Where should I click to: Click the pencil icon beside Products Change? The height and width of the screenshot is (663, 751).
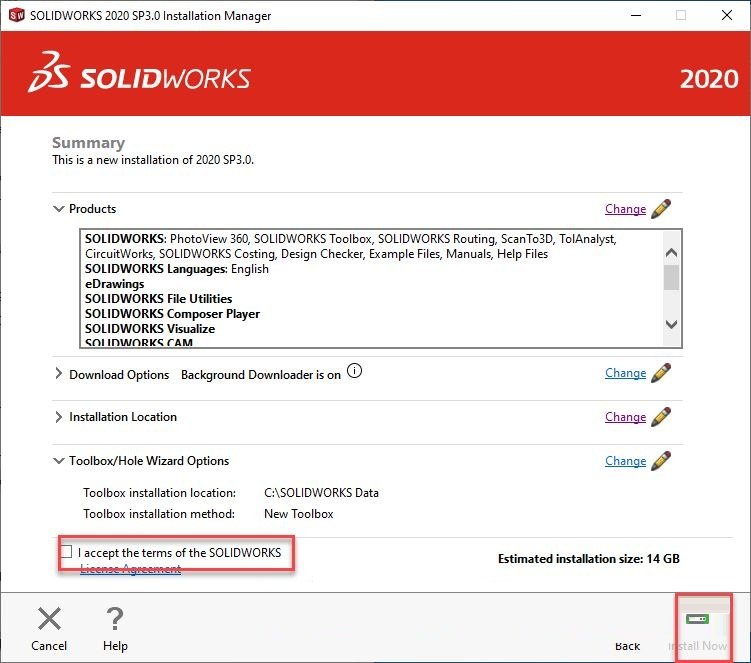pos(661,209)
